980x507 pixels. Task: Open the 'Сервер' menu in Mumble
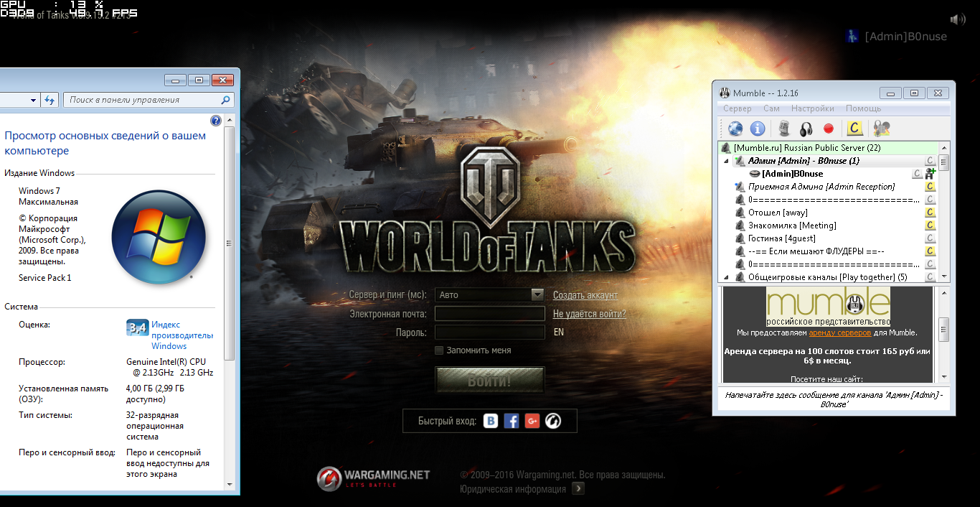tap(737, 108)
